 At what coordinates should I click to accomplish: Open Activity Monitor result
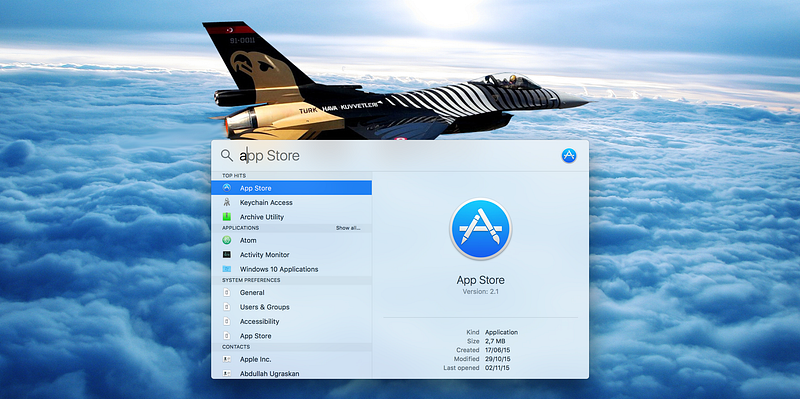(291, 254)
